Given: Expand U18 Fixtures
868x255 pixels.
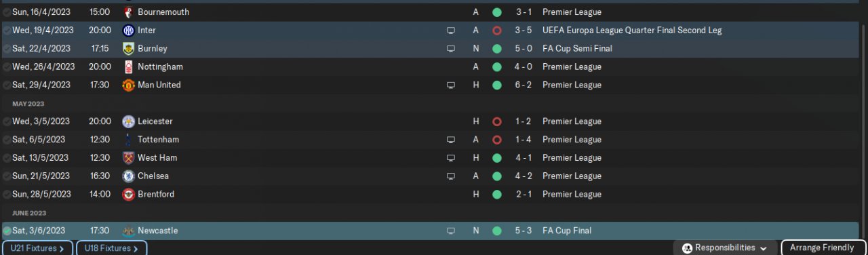Looking at the screenshot, I should [111, 248].
